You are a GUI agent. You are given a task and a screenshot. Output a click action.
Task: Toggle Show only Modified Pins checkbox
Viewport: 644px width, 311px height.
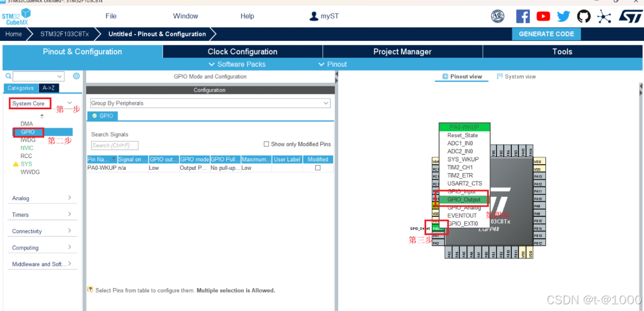[266, 144]
